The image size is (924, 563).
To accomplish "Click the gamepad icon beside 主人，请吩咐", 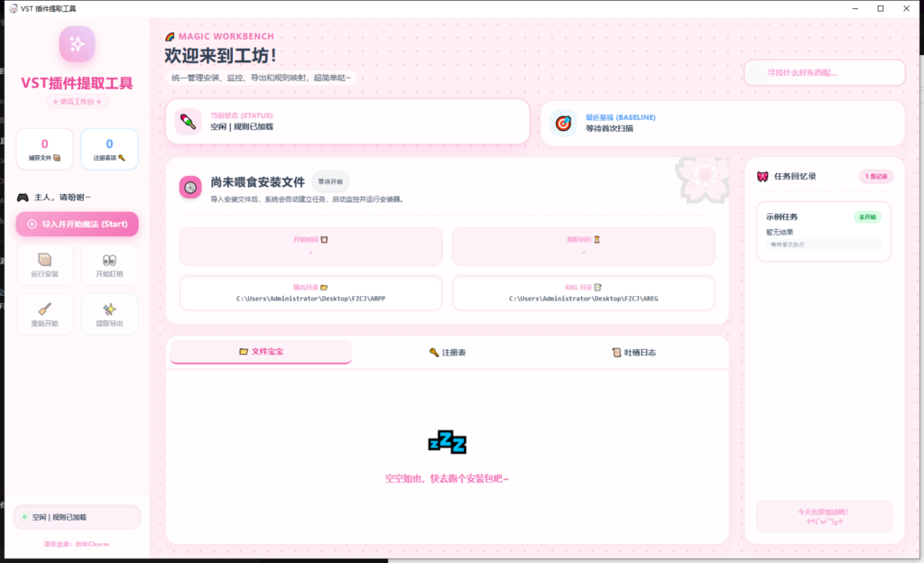I will [x=21, y=196].
